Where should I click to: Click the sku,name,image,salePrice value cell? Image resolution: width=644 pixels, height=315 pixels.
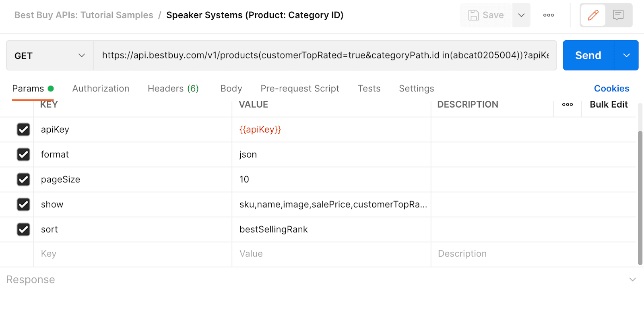[x=331, y=205]
